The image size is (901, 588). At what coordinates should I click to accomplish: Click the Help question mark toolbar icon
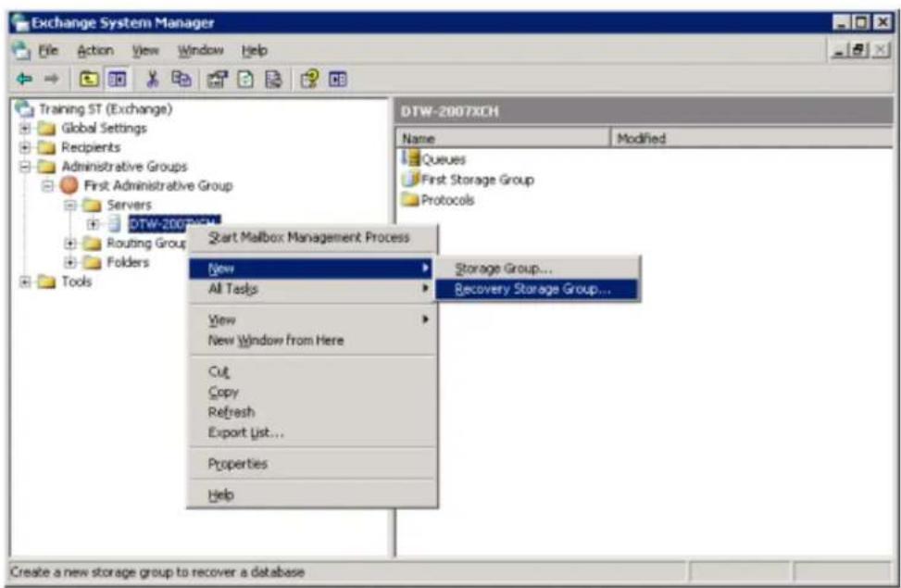click(309, 80)
